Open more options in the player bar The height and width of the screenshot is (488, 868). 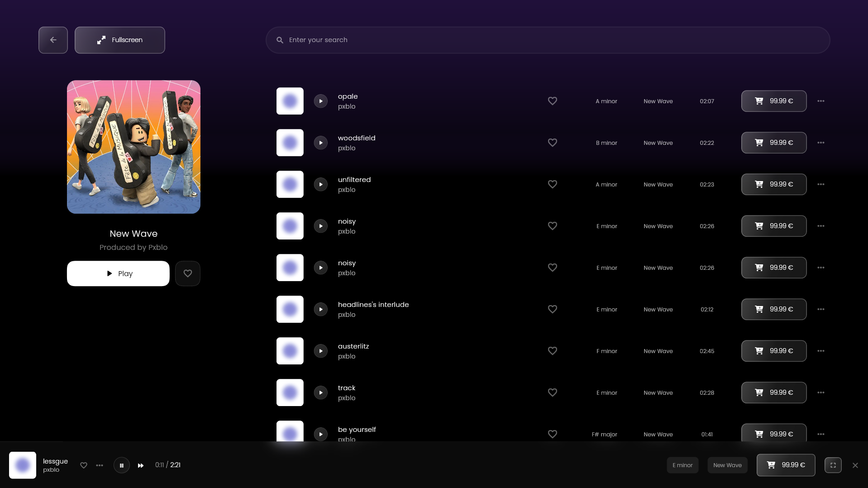(100, 465)
